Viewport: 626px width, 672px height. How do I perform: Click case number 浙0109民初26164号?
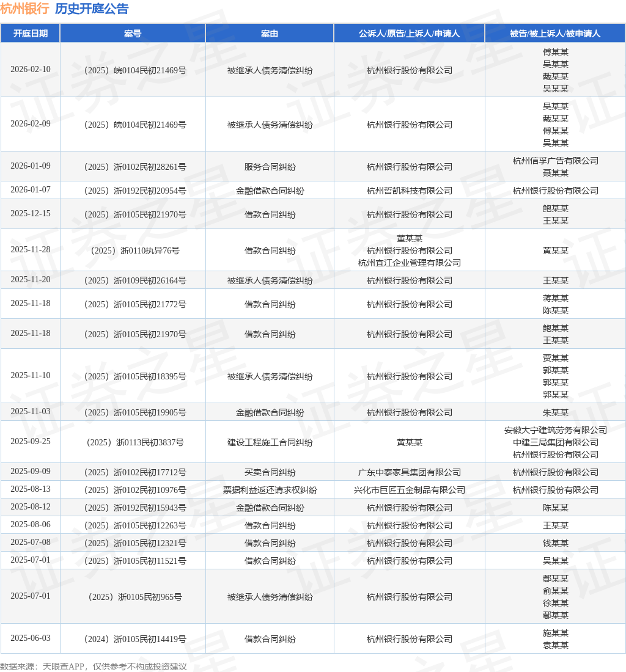click(135, 281)
